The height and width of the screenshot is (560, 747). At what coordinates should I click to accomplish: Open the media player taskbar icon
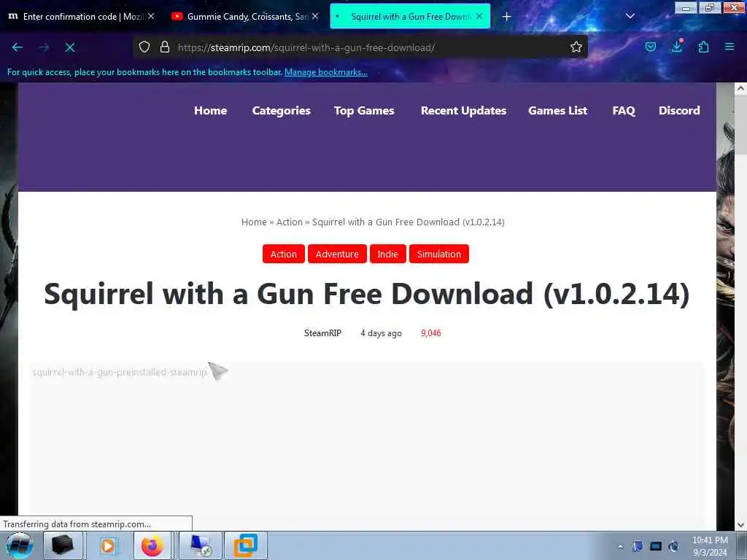click(x=109, y=545)
